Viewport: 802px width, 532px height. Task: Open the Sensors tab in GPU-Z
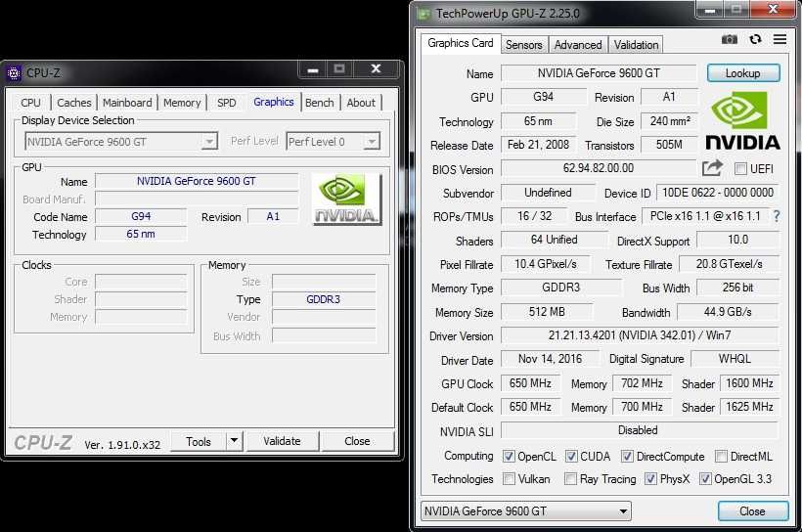(x=524, y=45)
